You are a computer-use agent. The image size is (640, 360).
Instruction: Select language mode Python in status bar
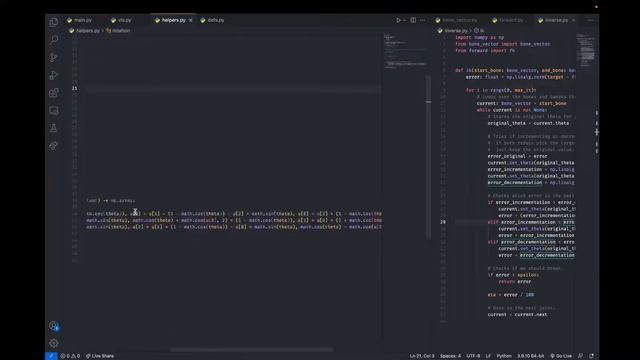[x=504, y=356]
